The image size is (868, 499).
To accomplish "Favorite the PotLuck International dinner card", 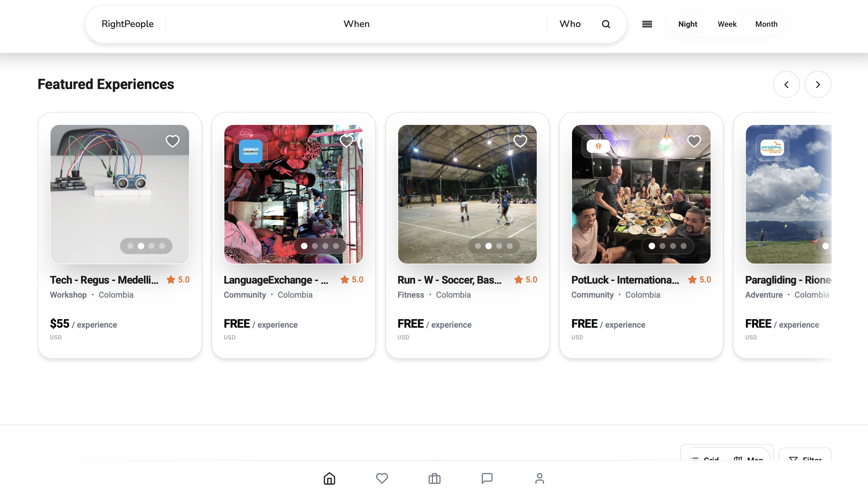I will [x=694, y=141].
